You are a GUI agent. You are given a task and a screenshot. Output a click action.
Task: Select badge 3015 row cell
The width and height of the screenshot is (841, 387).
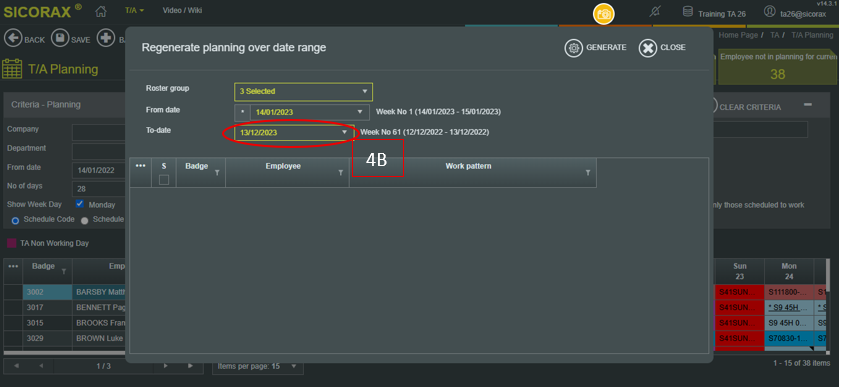pos(47,323)
